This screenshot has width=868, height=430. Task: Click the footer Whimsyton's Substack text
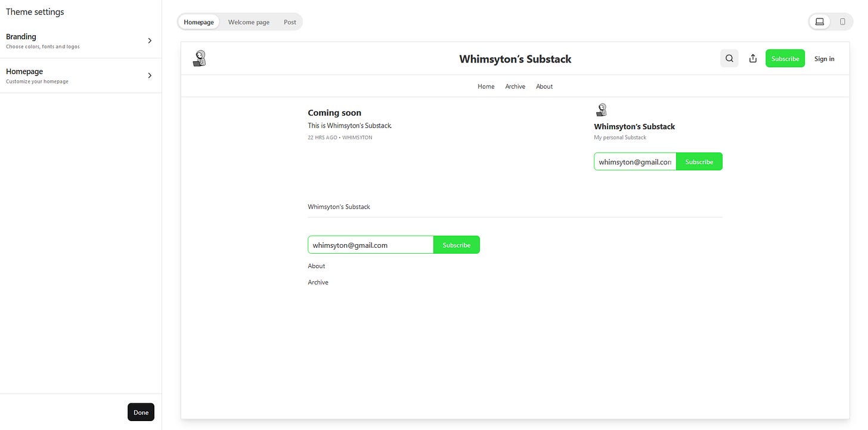click(x=339, y=207)
